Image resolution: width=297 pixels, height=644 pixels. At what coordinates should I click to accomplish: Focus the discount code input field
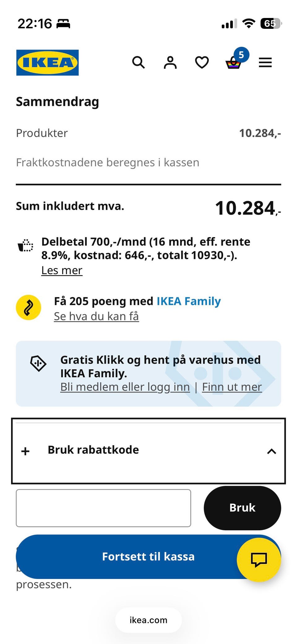pos(103,508)
